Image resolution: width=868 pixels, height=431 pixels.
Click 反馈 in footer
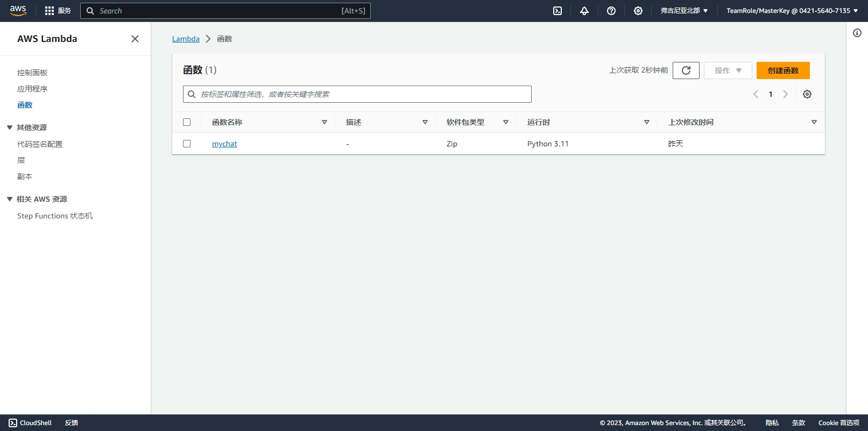pos(72,423)
